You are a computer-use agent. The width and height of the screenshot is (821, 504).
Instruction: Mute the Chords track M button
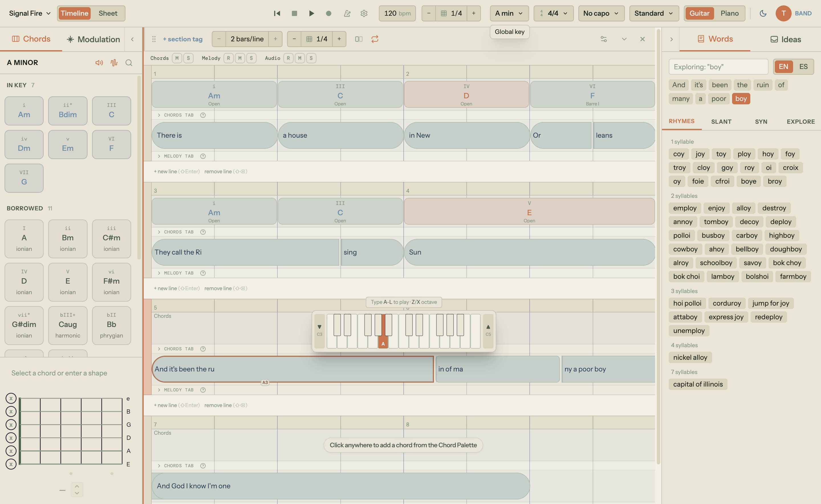tap(177, 58)
